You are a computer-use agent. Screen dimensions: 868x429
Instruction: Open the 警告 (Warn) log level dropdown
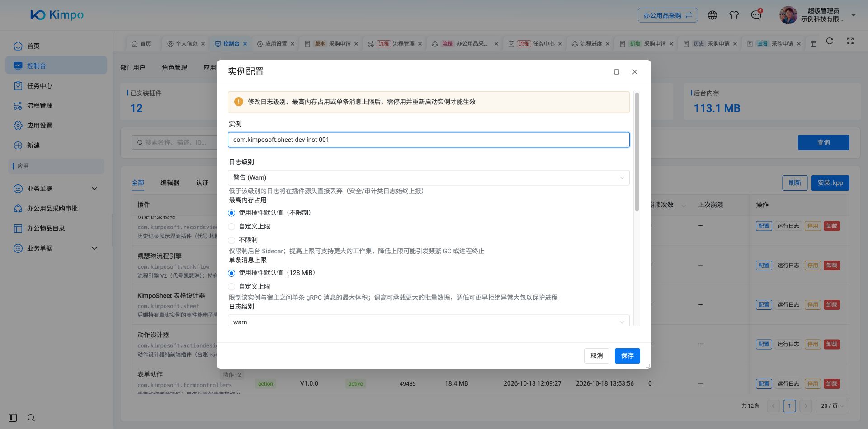pos(429,177)
